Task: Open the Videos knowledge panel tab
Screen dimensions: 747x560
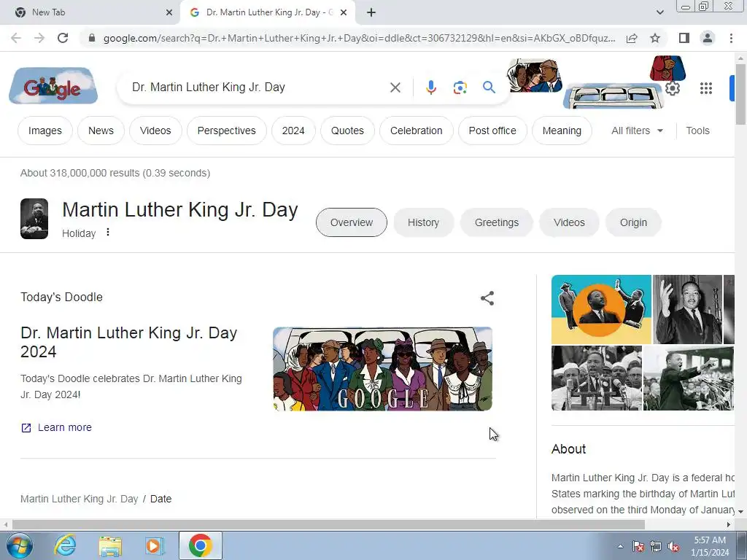Action: (x=569, y=222)
